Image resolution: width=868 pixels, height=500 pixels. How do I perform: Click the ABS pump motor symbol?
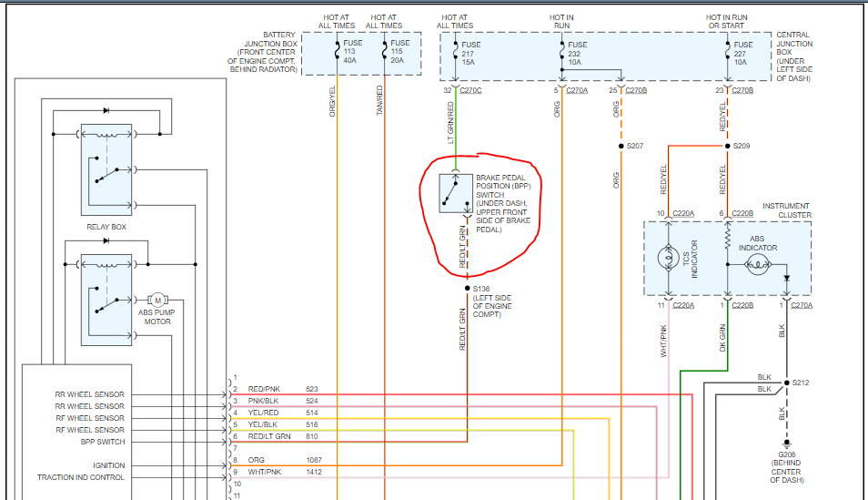click(x=156, y=301)
